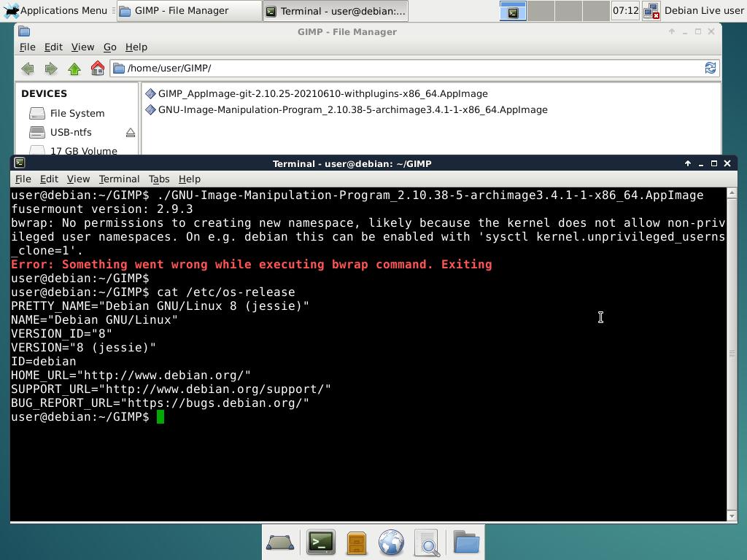Select first workspace in workspace switcher
The width and height of the screenshot is (747, 560).
tap(513, 11)
